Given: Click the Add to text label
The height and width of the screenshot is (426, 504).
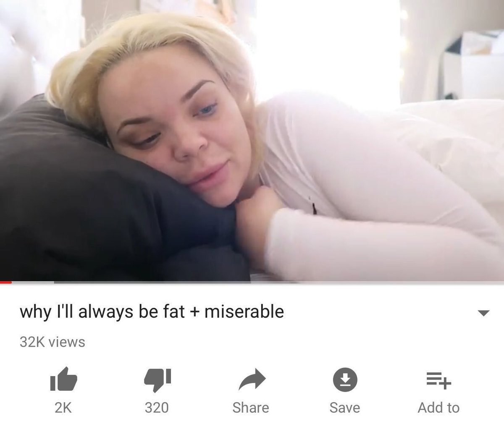Looking at the screenshot, I should (x=438, y=408).
